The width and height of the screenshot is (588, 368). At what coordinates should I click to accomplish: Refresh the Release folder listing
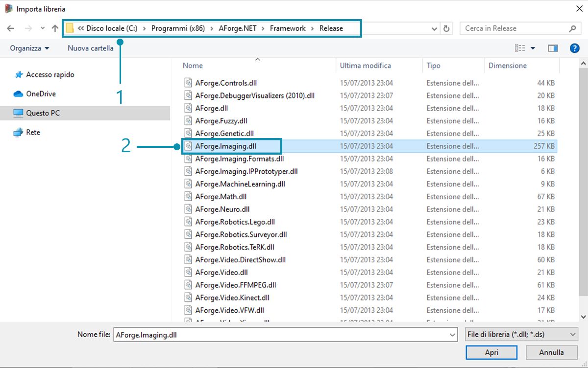(446, 28)
